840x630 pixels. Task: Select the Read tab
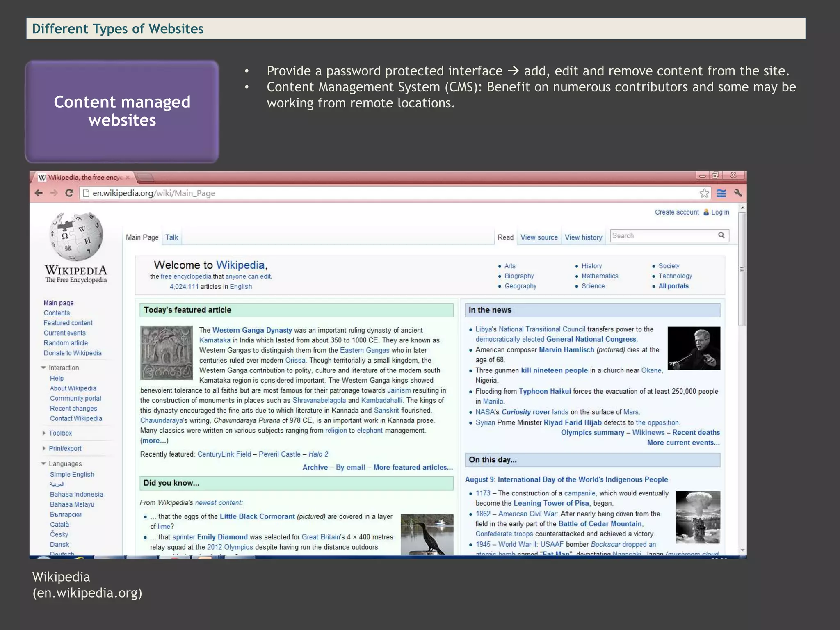(x=505, y=237)
